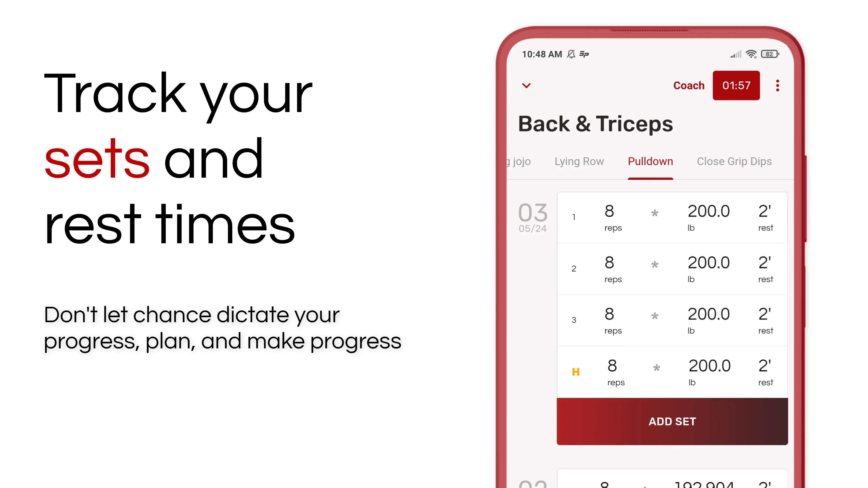The image size is (868, 488).
Task: Expand the workout date 03/05/24 entry
Action: click(532, 216)
